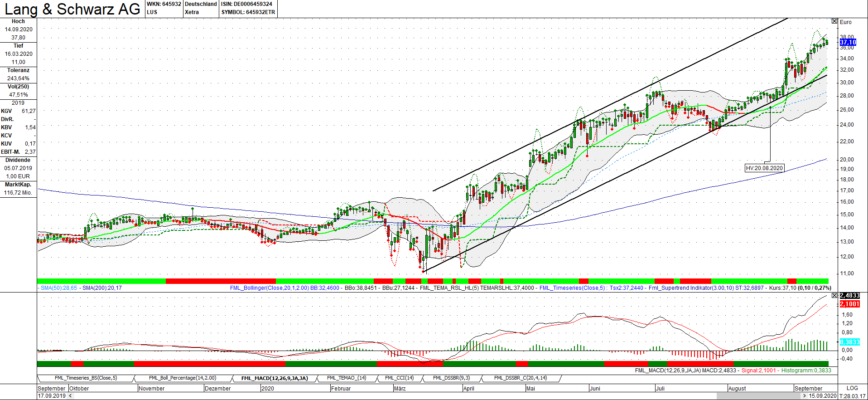868x400 pixels.
Task: Click the FML_Bollinger(Close,20,1,2.00) legend entry
Action: point(270,288)
